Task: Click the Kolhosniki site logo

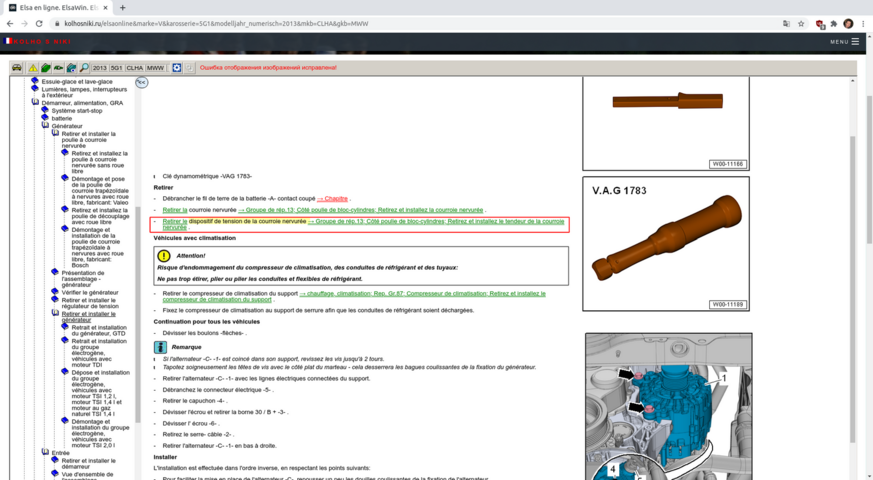Action: pos(38,42)
